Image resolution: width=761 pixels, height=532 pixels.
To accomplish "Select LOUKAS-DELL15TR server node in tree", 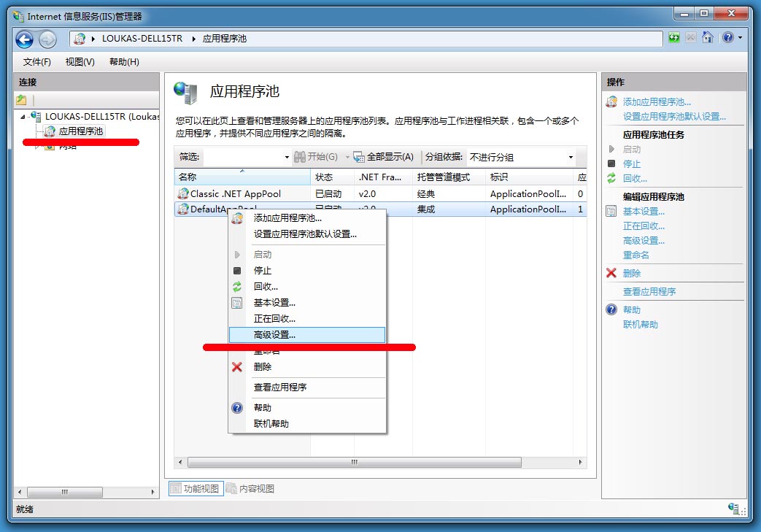I will (102, 117).
